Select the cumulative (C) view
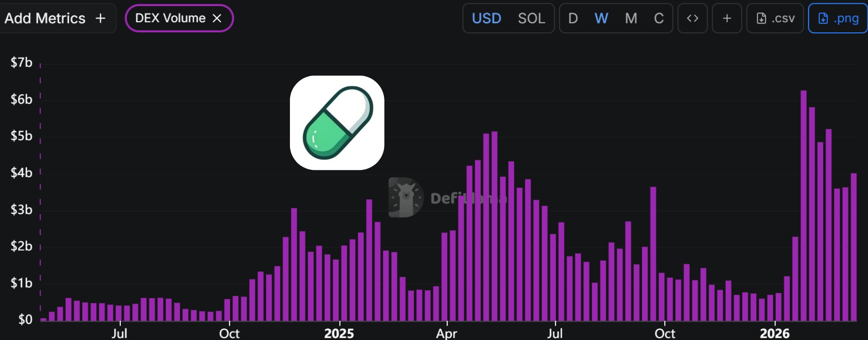The width and height of the screenshot is (868, 340). pyautogui.click(x=659, y=18)
